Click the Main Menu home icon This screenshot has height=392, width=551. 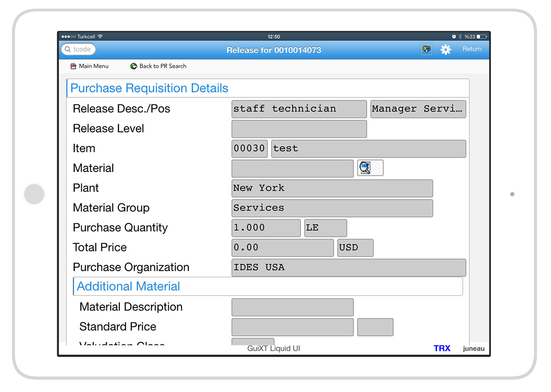pos(73,66)
